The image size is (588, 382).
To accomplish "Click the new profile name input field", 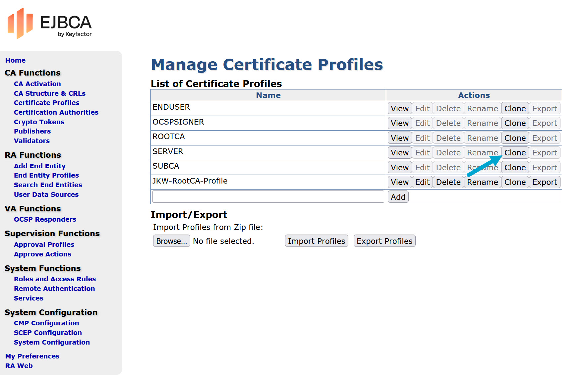I will point(268,196).
